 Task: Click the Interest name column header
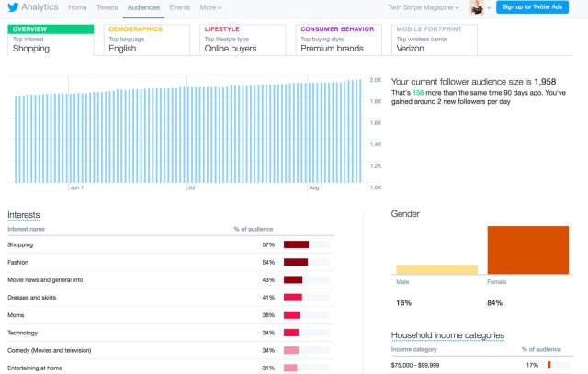pyautogui.click(x=26, y=229)
